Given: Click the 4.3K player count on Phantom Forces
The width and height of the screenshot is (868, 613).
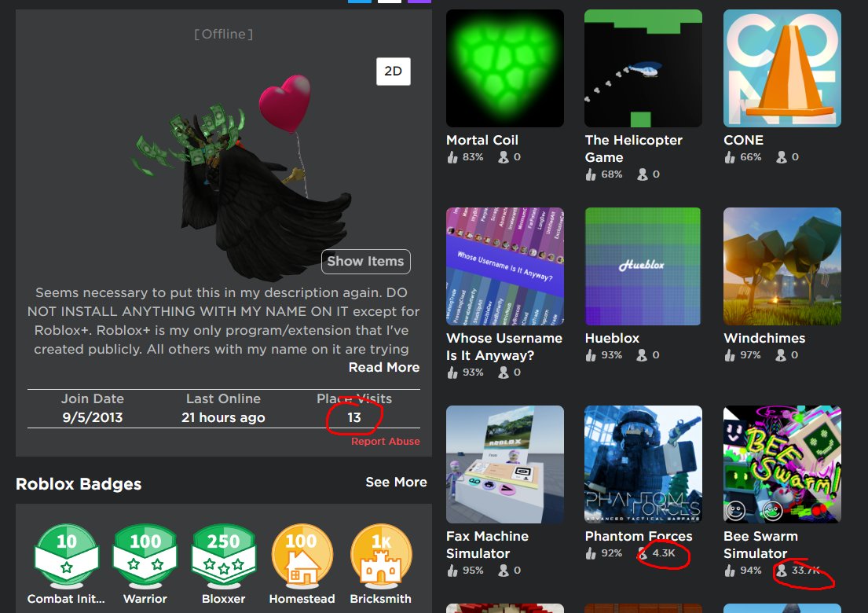Looking at the screenshot, I should (664, 552).
